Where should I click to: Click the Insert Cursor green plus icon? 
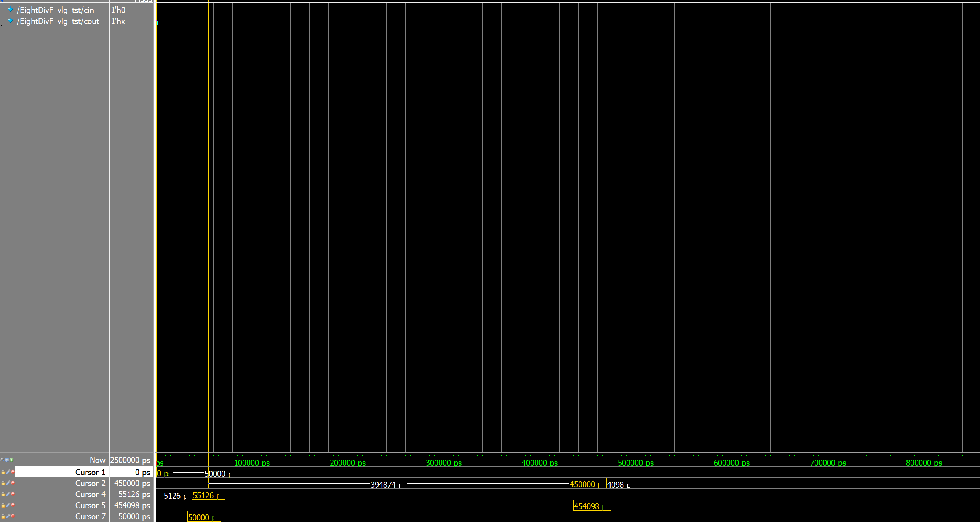tap(11, 460)
